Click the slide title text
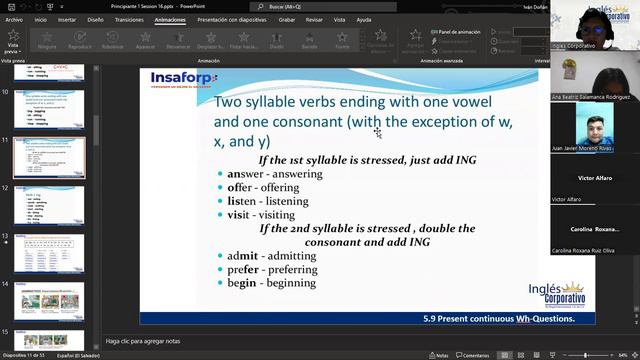This screenshot has width=640, height=360. [363, 122]
